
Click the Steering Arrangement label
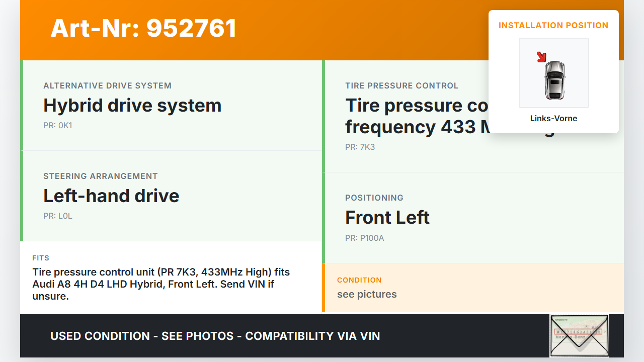click(x=101, y=176)
